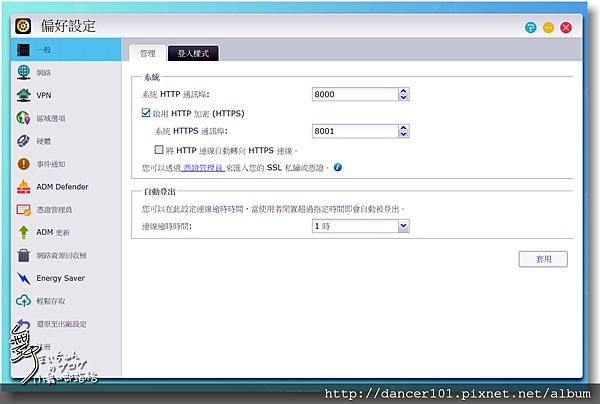Image resolution: width=600 pixels, height=404 pixels.
Task: Open the 輕鬆存取 cloud icon
Action: pyautogui.click(x=23, y=301)
